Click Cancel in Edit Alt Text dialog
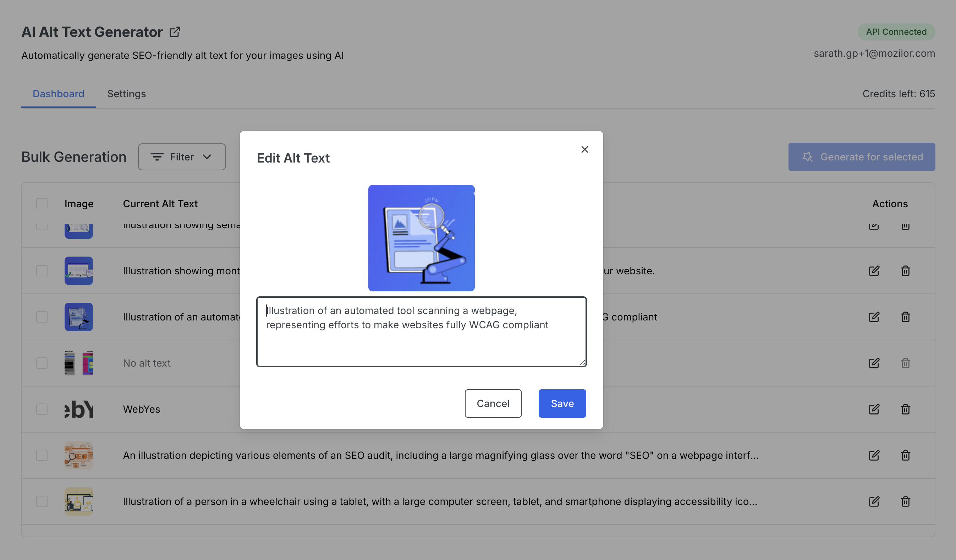The height and width of the screenshot is (560, 956). 493,403
